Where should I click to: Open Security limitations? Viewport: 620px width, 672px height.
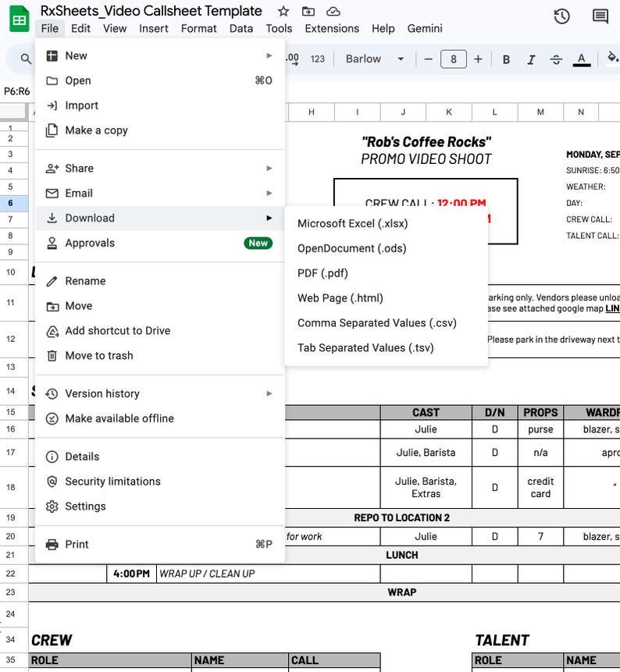160,482
